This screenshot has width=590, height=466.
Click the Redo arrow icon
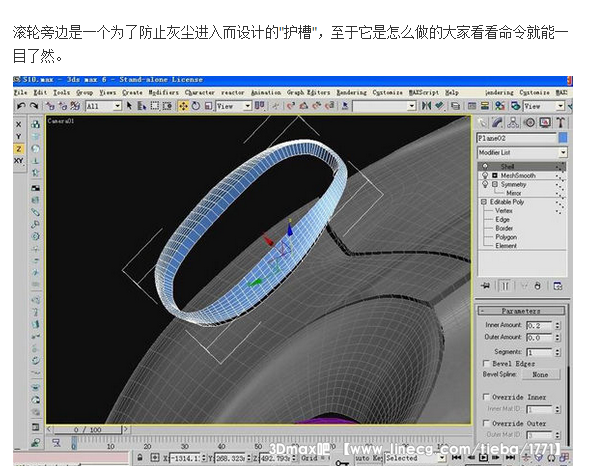[34, 106]
